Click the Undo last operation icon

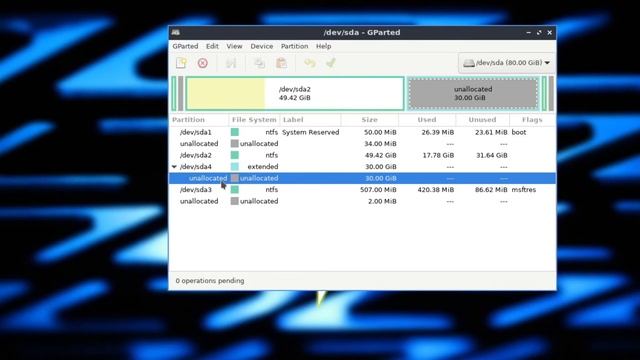[310, 63]
